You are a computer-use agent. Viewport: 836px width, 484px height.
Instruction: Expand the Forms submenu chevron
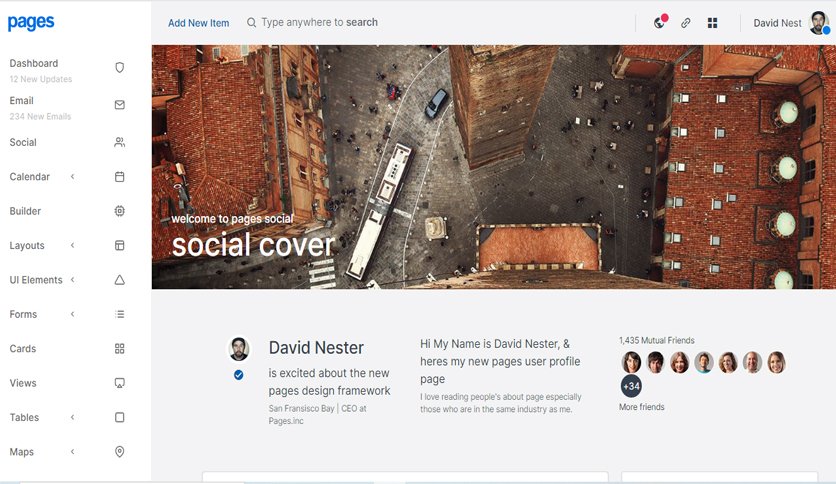pyautogui.click(x=73, y=314)
